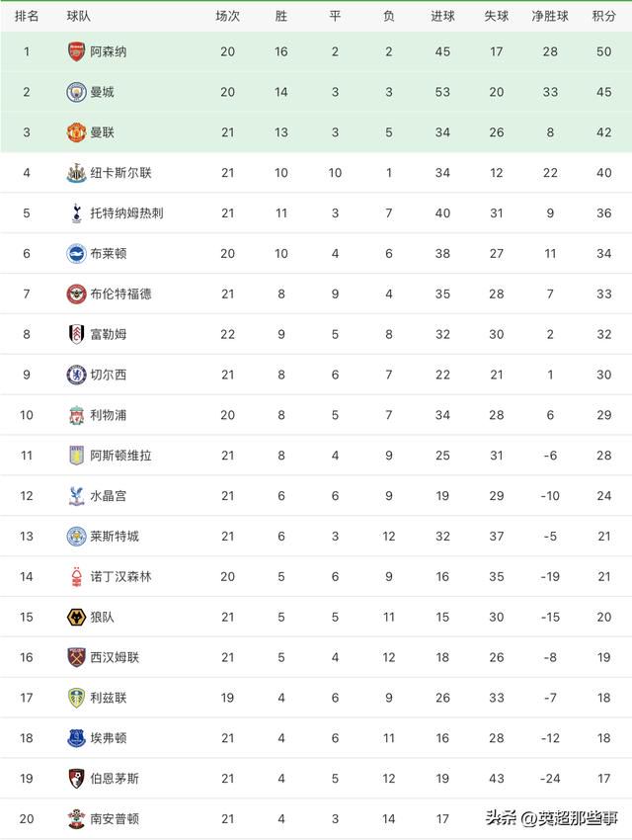This screenshot has width=632, height=840.
Task: Select the Wolves wolf head badge
Action: (x=76, y=617)
